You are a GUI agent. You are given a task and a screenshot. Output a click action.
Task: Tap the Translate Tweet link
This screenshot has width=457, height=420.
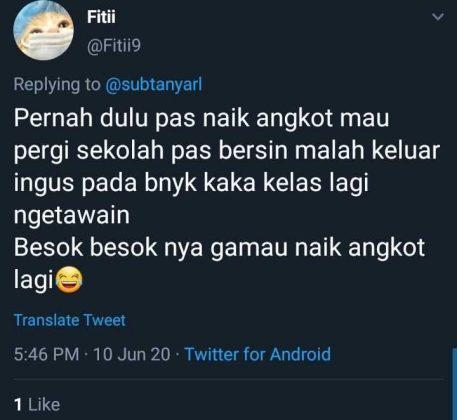70,320
